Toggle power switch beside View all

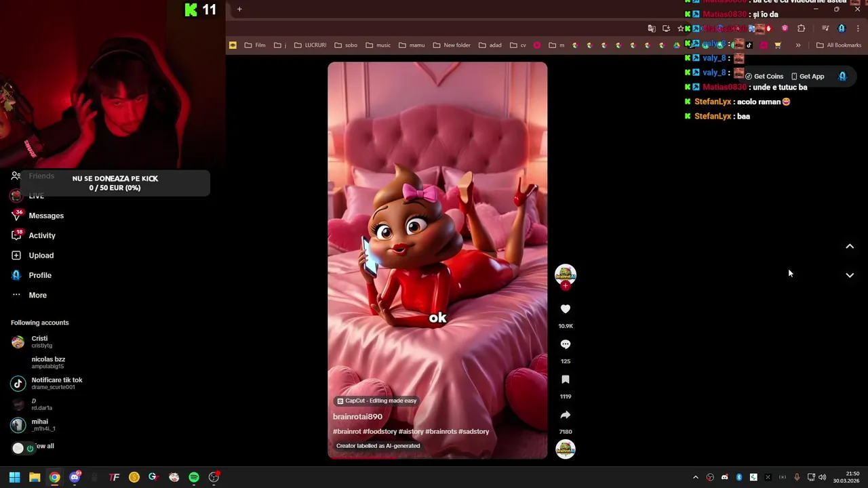(24, 448)
